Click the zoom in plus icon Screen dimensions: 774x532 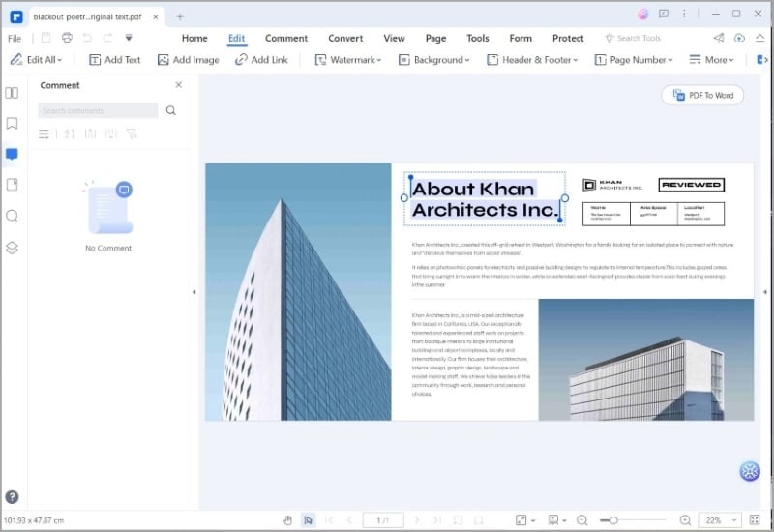(x=685, y=520)
